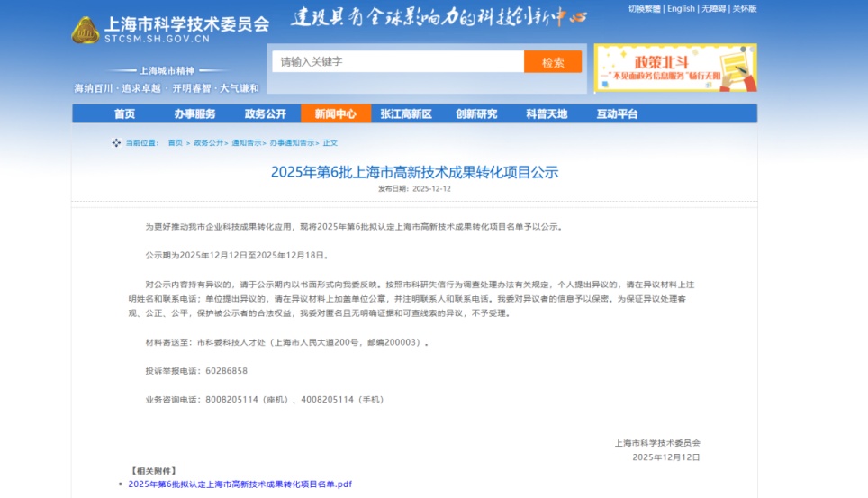Open the 张江高新区 navigation tab
This screenshot has width=868, height=498.
(x=406, y=113)
